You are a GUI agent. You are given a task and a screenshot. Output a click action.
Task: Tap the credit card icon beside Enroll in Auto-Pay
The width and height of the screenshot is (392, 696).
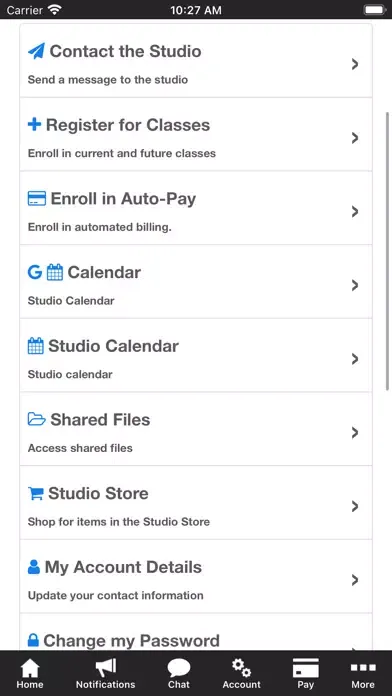pyautogui.click(x=37, y=198)
